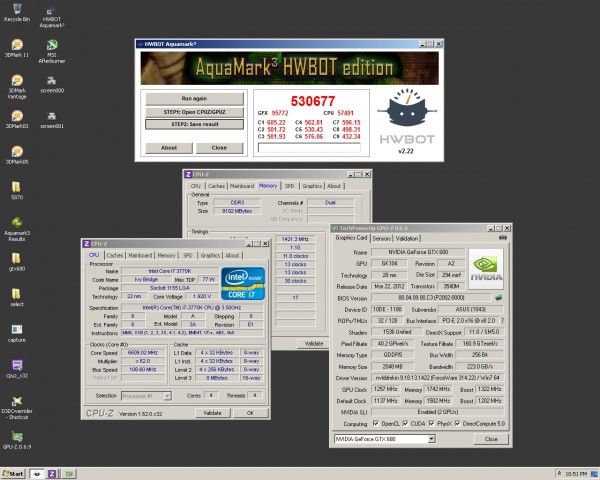Screen dimensions: 600x480
Task: Click the BIOS save icon in GPU-Z
Action: tap(499, 297)
